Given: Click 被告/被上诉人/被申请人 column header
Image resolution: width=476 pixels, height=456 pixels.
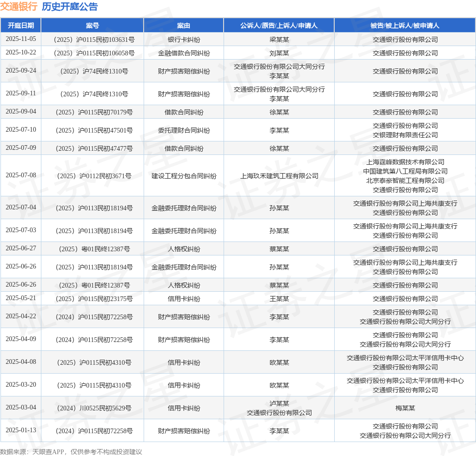Looking at the screenshot, I should coord(405,26).
